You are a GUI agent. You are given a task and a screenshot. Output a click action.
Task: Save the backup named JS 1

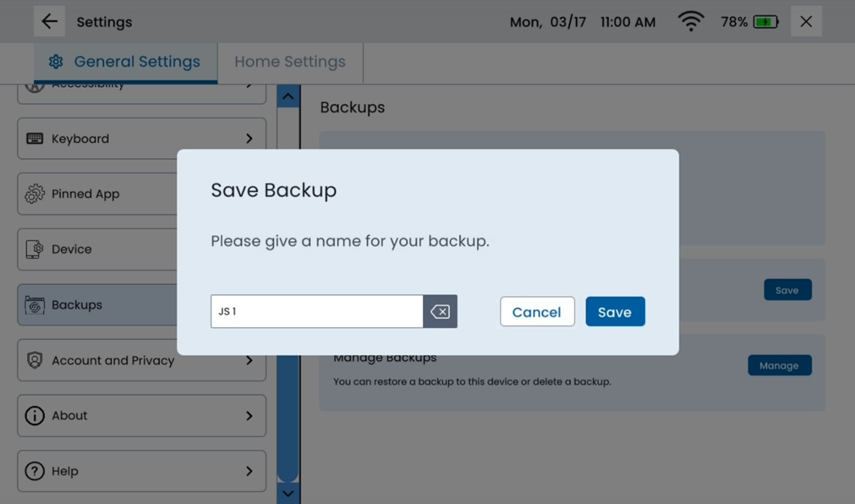pos(615,311)
